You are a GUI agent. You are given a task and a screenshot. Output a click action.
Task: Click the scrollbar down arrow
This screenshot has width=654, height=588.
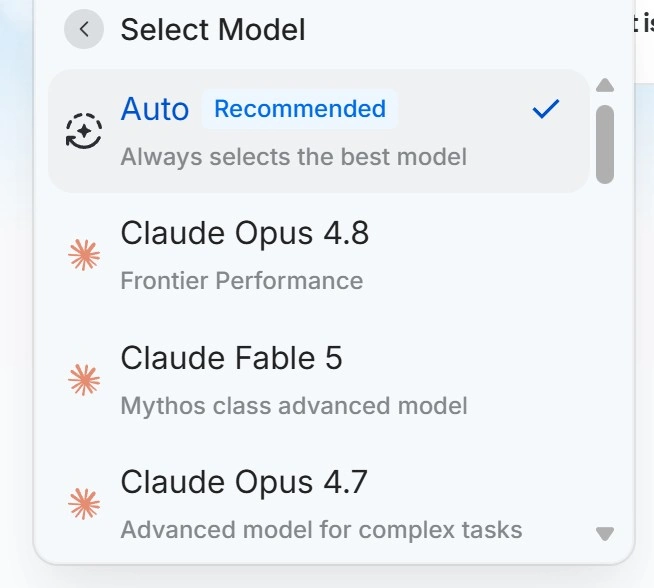(x=605, y=533)
